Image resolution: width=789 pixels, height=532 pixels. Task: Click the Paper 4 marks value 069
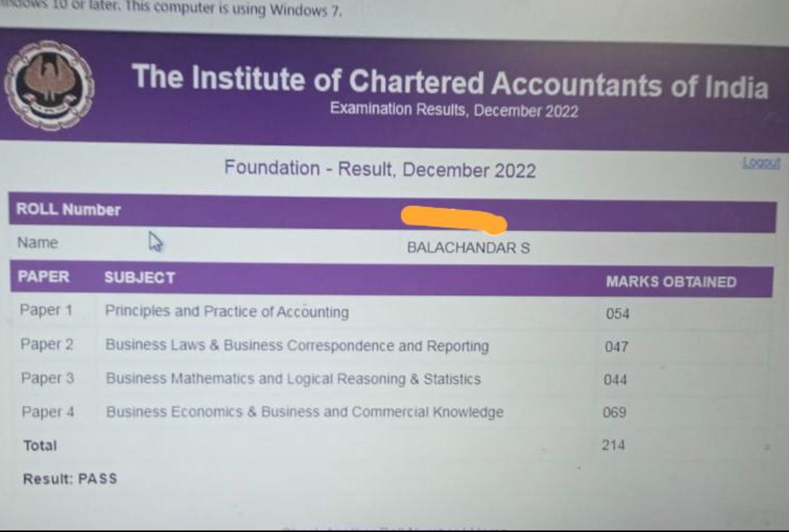pos(615,412)
